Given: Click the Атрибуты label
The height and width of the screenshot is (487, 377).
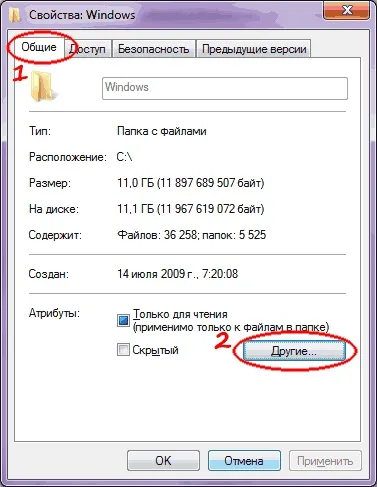Looking at the screenshot, I should click(x=54, y=314).
